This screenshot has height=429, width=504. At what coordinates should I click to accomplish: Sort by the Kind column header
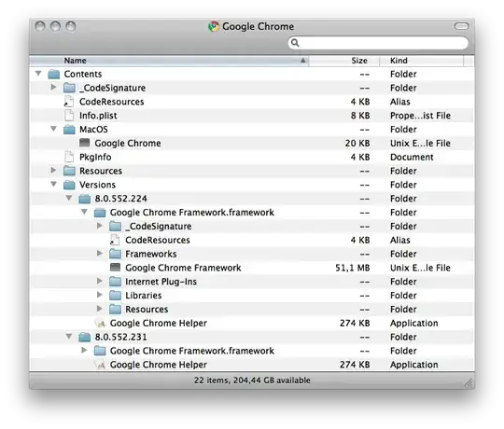(x=422, y=61)
